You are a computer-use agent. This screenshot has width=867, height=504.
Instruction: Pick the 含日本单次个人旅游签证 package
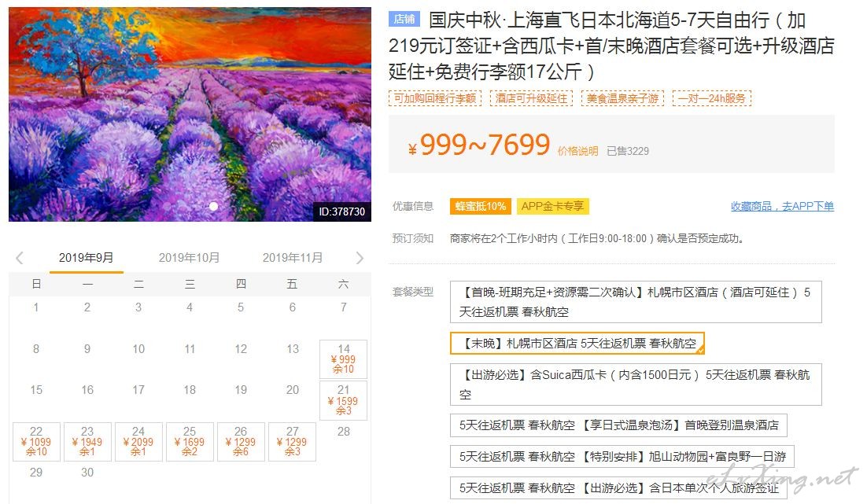pyautogui.click(x=618, y=488)
